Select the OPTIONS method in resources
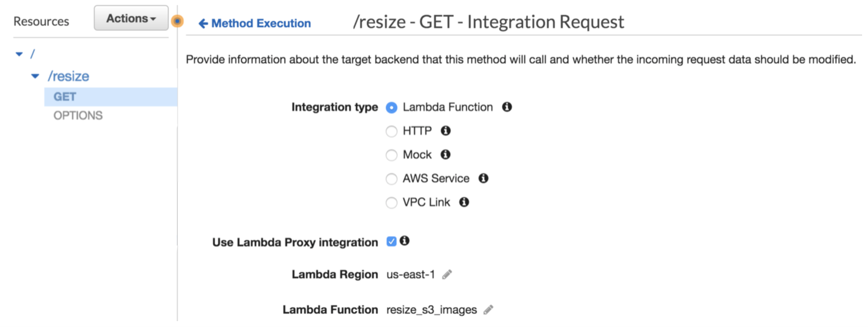The image size is (868, 327). [78, 115]
